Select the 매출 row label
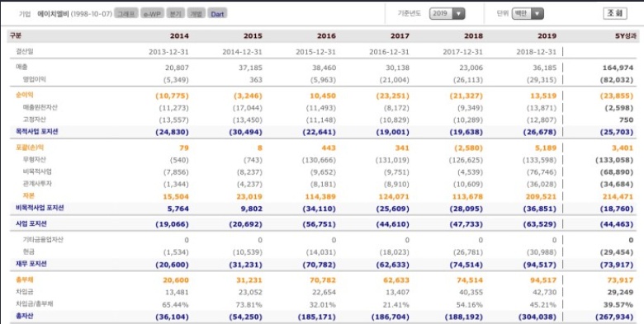644x324 pixels. click(x=21, y=67)
